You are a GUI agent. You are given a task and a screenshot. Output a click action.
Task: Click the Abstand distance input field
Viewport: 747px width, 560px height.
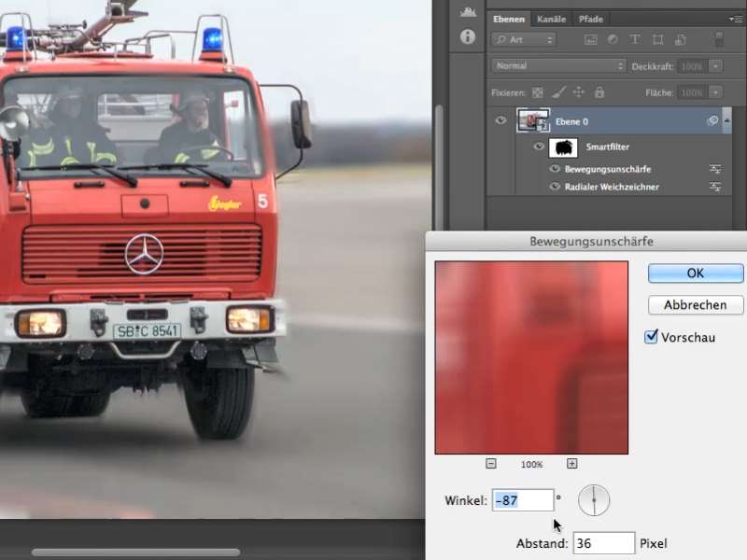click(x=603, y=543)
